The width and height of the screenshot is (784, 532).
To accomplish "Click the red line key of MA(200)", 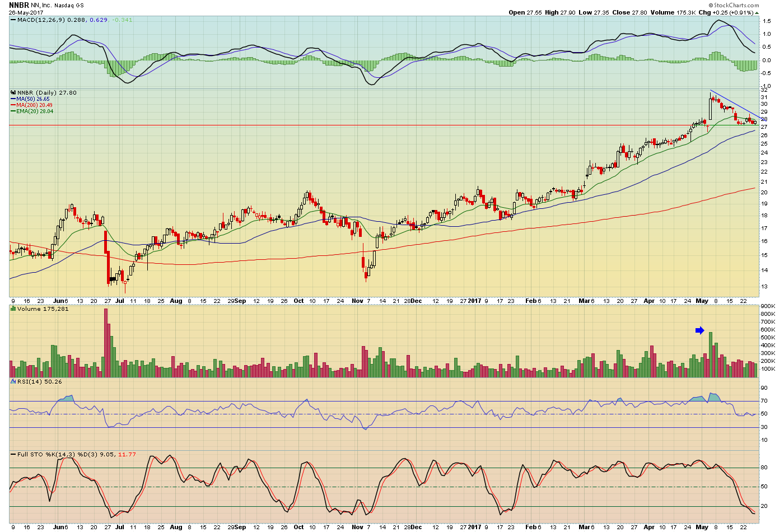I will 13,105.
